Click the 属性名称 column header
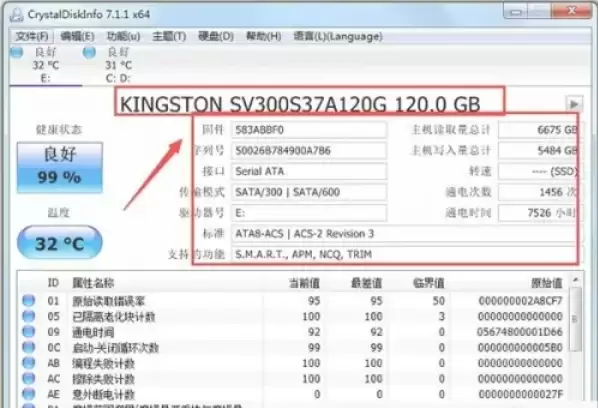This screenshot has width=598, height=408. coord(93,283)
